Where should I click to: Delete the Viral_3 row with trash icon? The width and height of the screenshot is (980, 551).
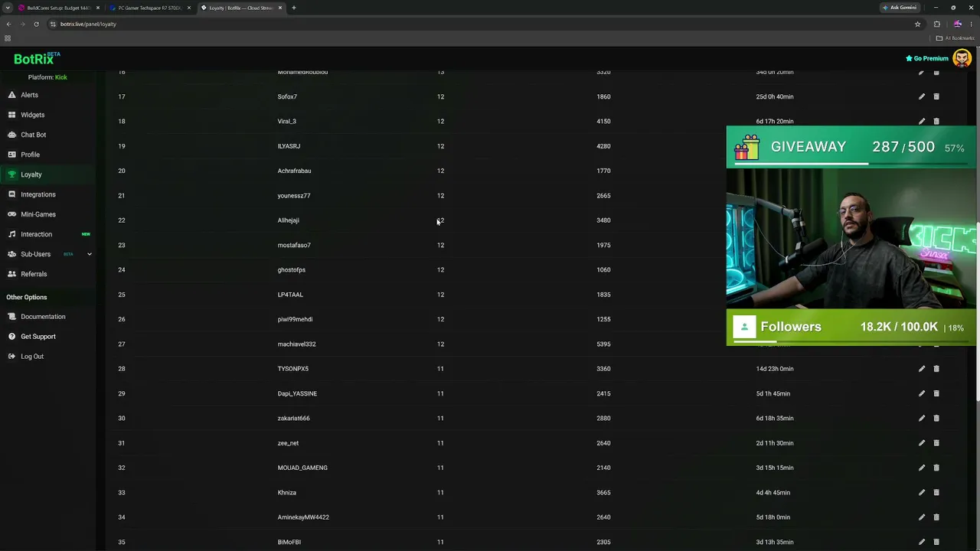(936, 121)
